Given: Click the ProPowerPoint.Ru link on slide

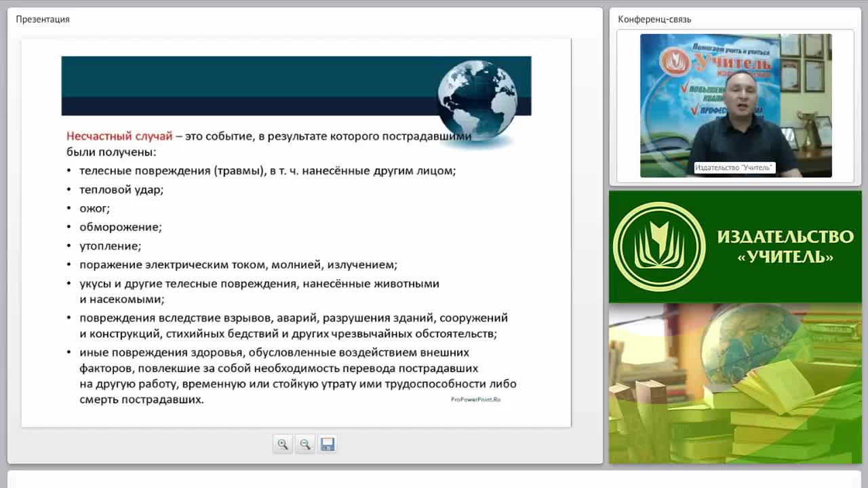Looking at the screenshot, I should [x=475, y=400].
